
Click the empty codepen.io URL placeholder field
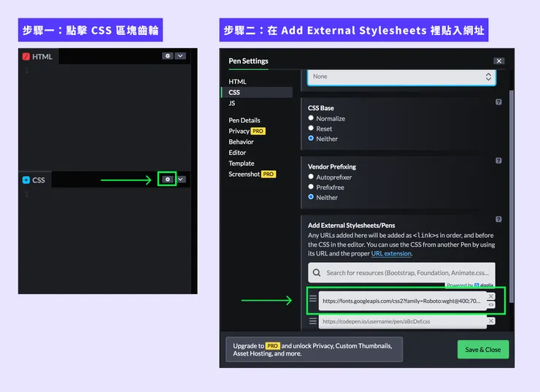(x=402, y=321)
